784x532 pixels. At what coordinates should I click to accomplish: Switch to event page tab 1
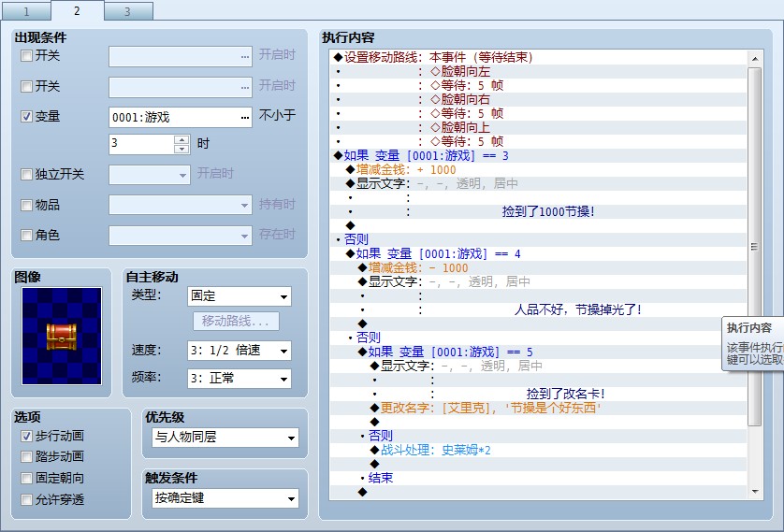(x=26, y=11)
